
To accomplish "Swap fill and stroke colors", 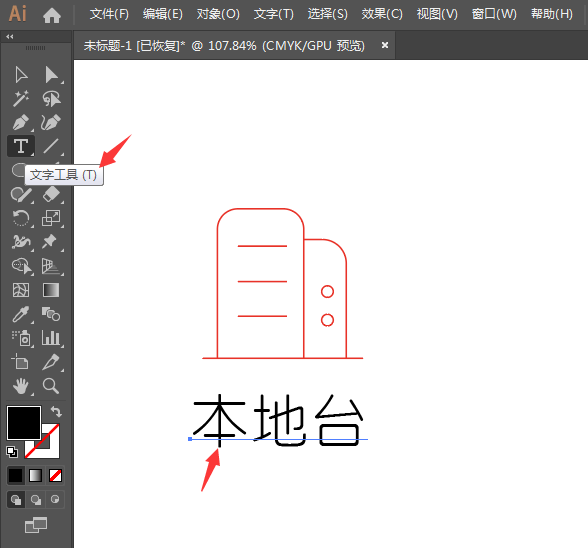I will pos(56,411).
